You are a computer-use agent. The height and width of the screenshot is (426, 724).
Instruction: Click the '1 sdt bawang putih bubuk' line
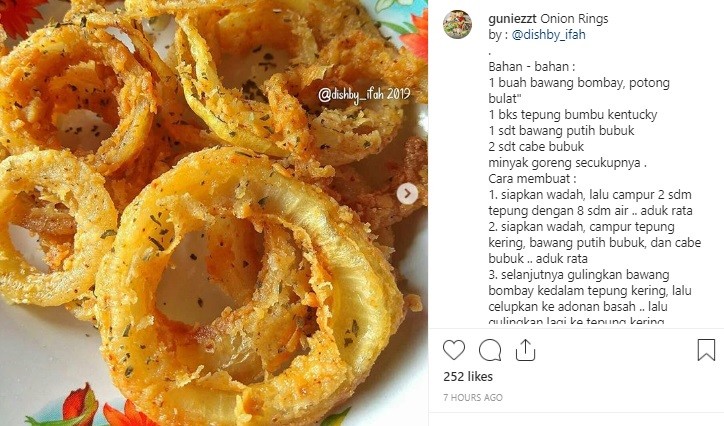(561, 131)
